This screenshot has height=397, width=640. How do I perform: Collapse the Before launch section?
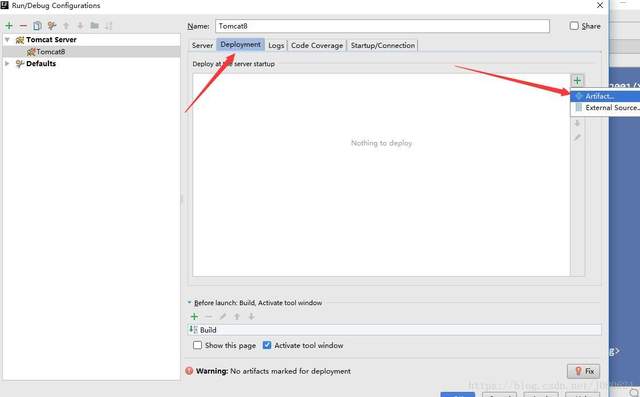189,302
